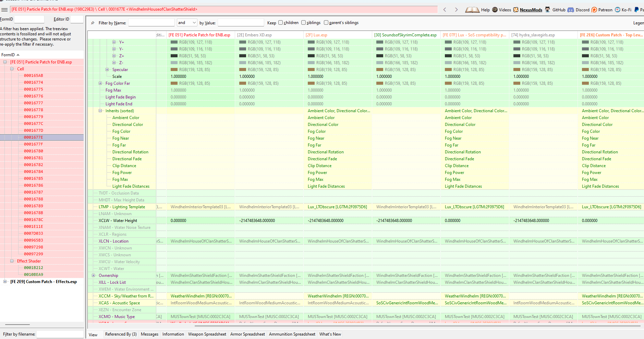Select the Embers XD.esp column header
This screenshot has height=339, width=644.
tap(269, 35)
